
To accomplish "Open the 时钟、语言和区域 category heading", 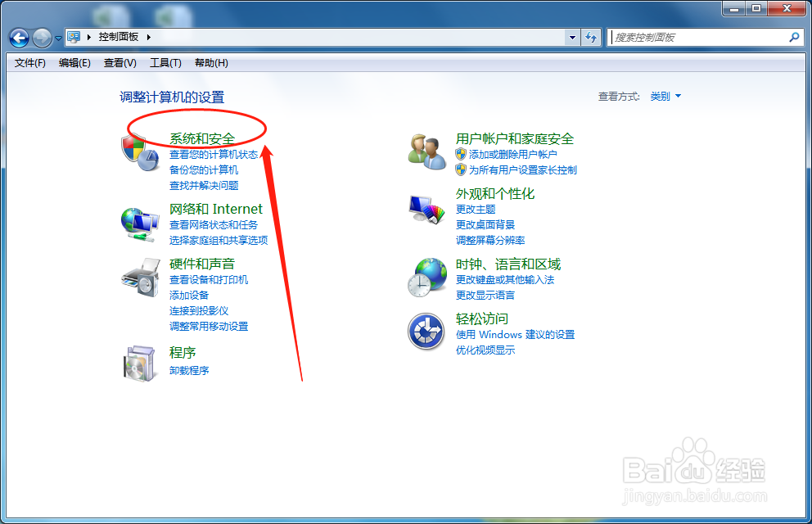I will tap(508, 264).
